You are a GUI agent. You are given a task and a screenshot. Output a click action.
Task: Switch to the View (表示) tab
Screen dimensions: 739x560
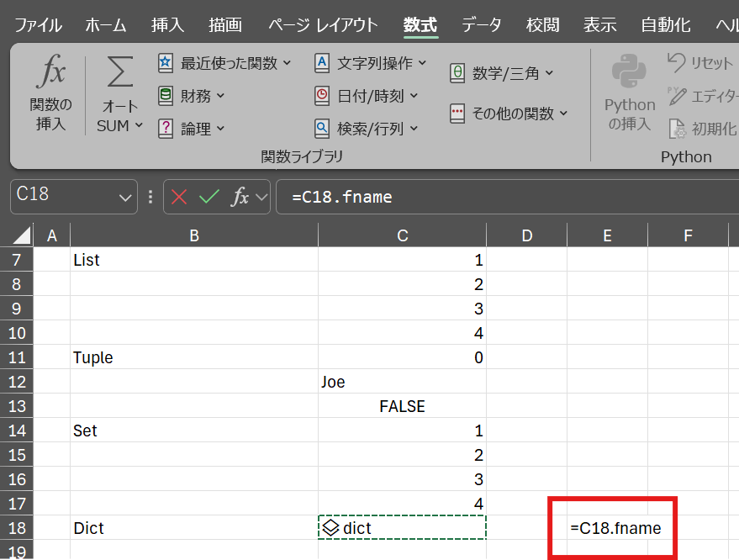(600, 25)
